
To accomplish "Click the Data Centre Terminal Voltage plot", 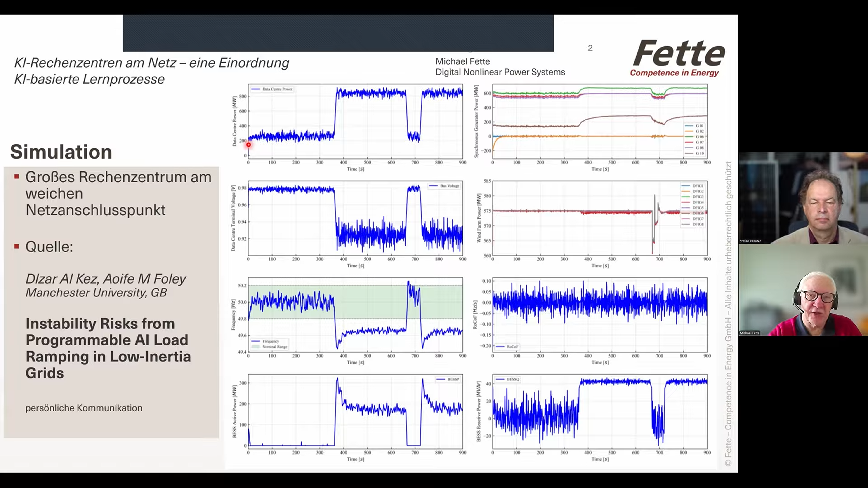I will click(356, 218).
